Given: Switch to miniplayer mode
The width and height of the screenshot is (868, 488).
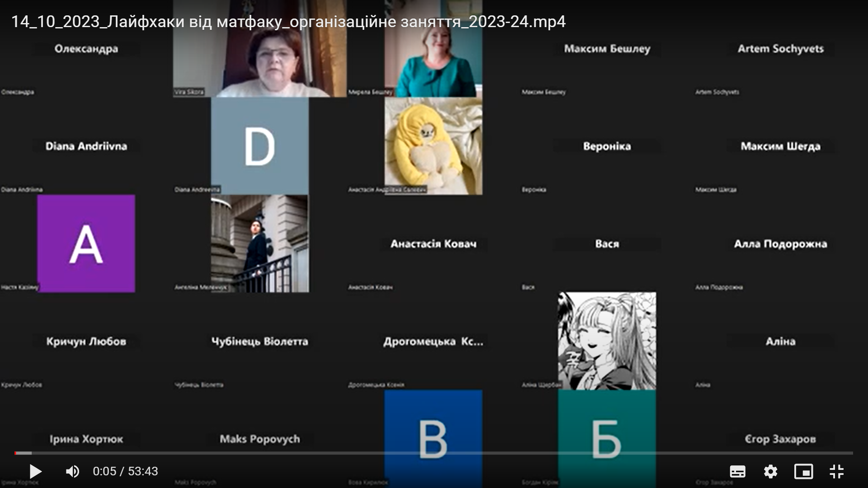Looking at the screenshot, I should coord(804,471).
